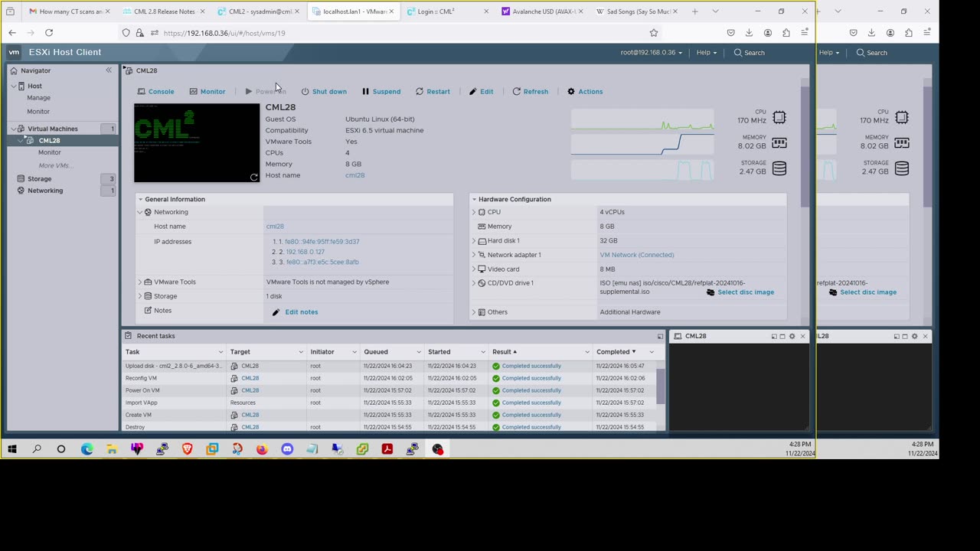The width and height of the screenshot is (980, 551).
Task: Click Select disc image button
Action: (x=740, y=292)
